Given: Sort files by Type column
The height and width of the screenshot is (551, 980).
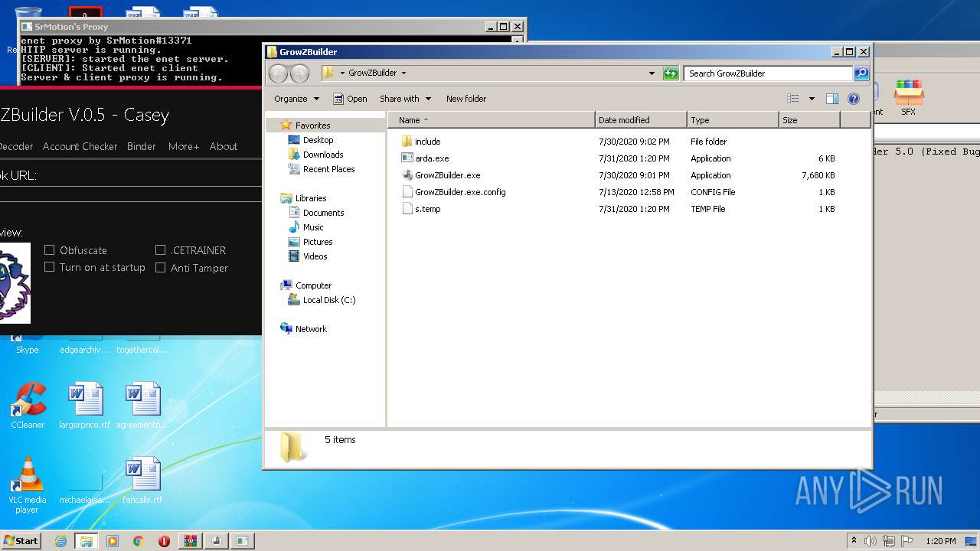Looking at the screenshot, I should 733,120.
